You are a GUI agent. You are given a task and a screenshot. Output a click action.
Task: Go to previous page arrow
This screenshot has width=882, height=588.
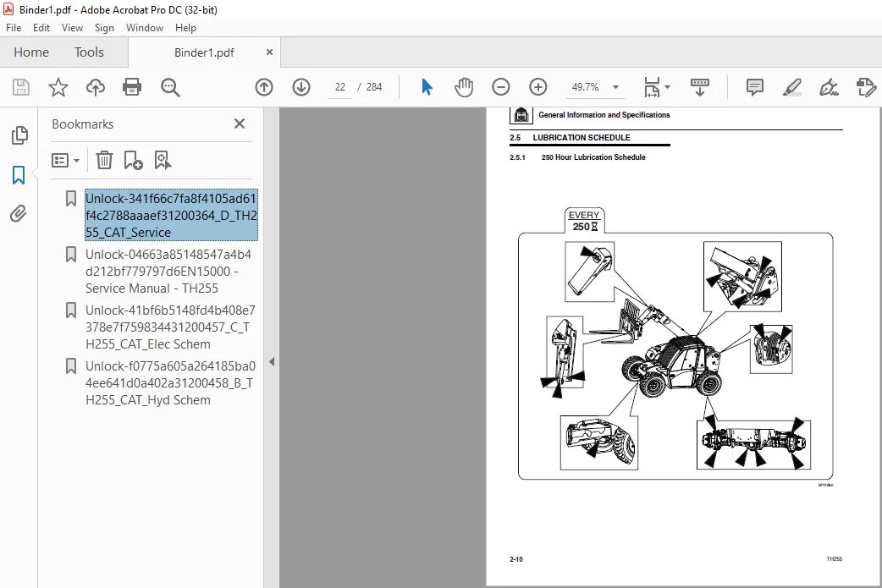pos(264,87)
